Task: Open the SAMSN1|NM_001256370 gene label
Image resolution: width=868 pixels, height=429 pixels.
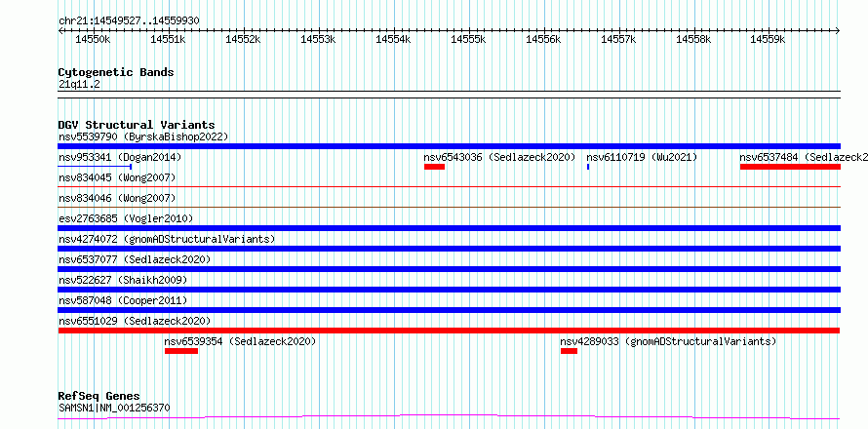Action: (x=114, y=409)
